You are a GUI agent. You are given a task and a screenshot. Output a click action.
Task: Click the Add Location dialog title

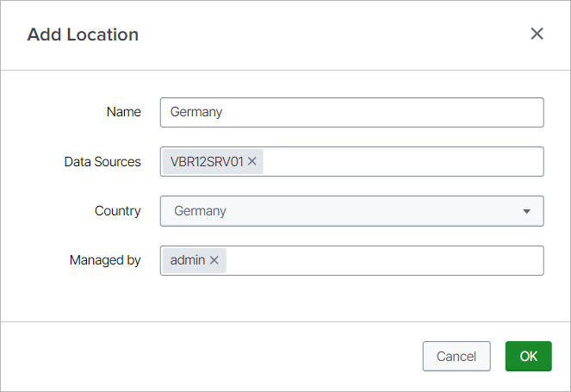click(83, 34)
